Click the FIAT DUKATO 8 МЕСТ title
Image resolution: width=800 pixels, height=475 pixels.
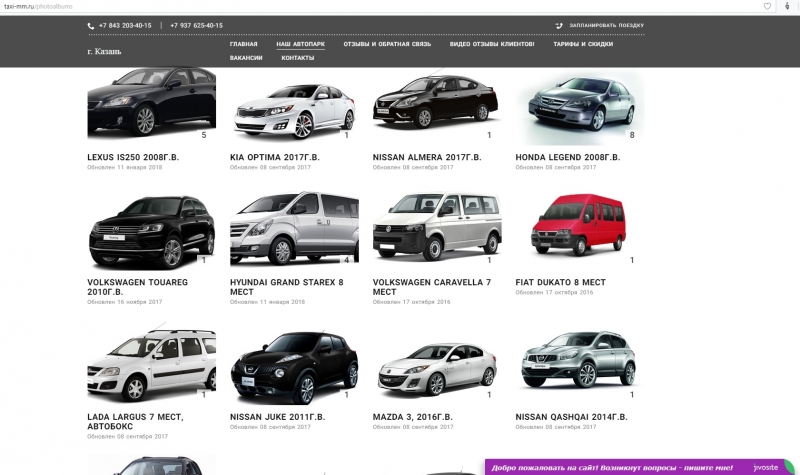click(x=561, y=282)
